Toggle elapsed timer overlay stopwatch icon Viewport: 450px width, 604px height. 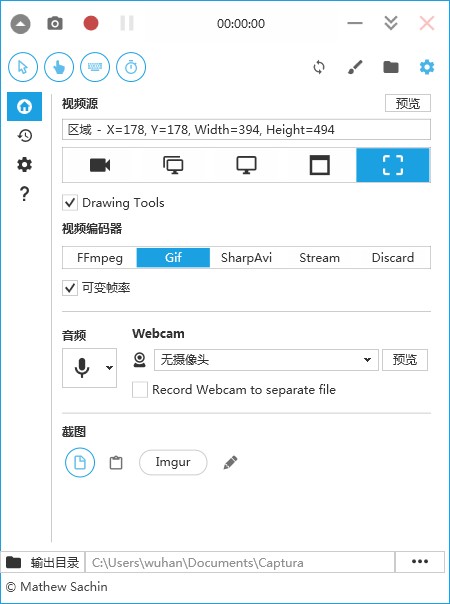[131, 67]
